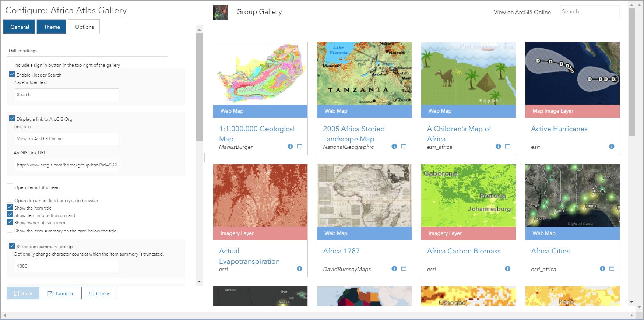Click info icon on A Children's Map of Africa

click(x=498, y=147)
